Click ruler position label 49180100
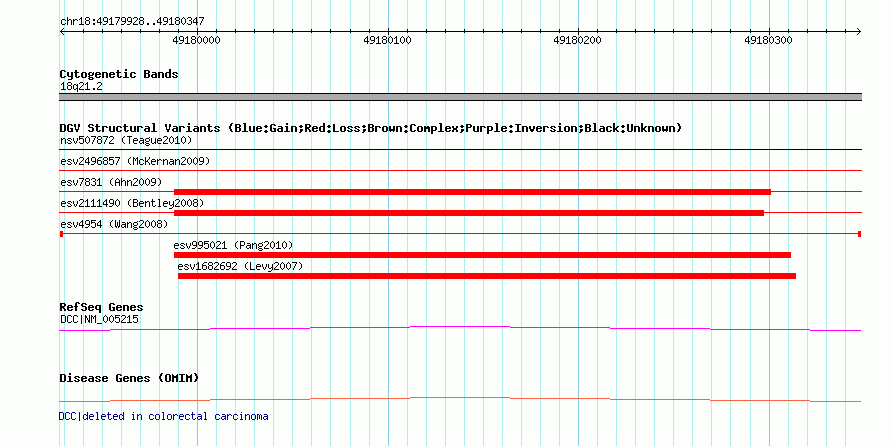Image resolution: width=890 pixels, height=446 pixels. [x=388, y=41]
